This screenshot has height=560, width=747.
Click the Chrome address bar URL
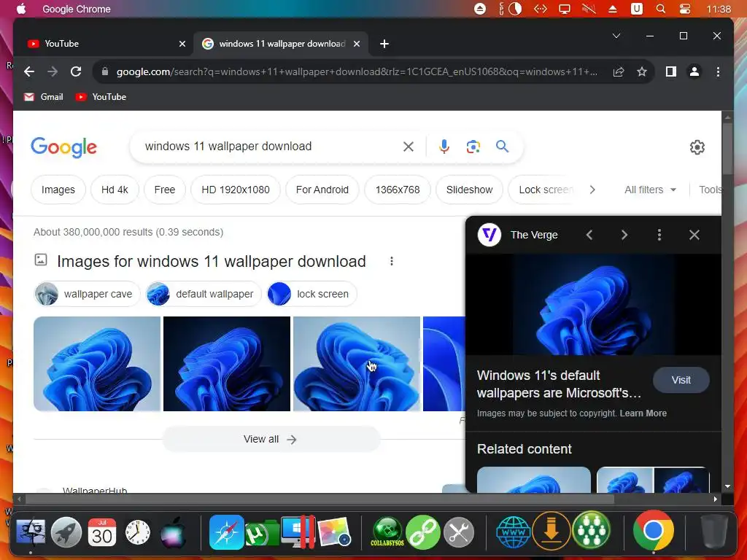tap(356, 71)
